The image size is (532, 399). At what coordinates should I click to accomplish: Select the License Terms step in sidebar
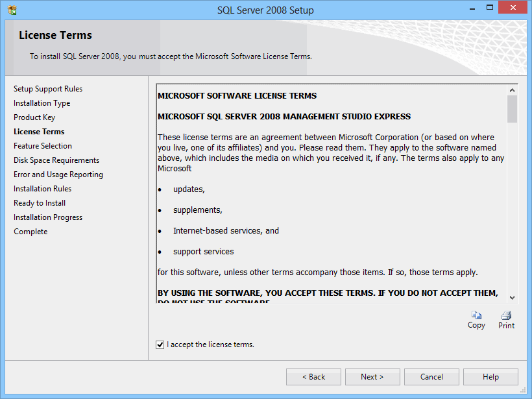pos(39,132)
